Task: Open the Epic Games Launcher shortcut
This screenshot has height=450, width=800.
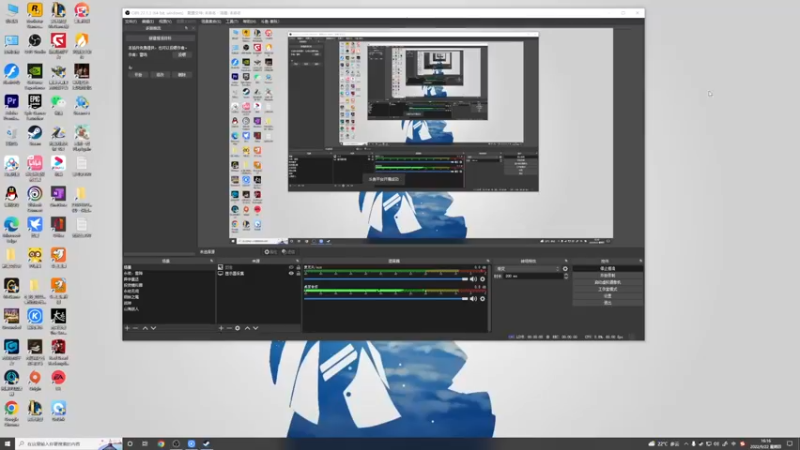Action: coord(35,105)
